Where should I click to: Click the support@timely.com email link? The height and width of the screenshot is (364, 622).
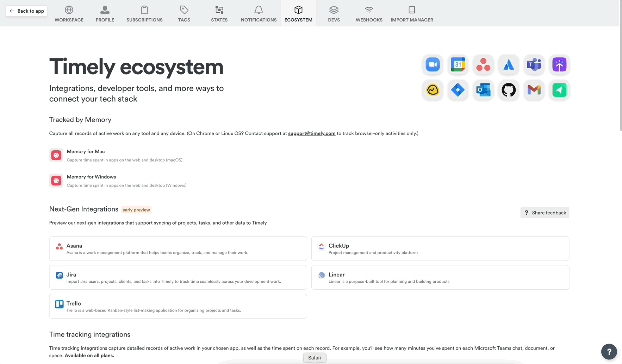[311, 133]
